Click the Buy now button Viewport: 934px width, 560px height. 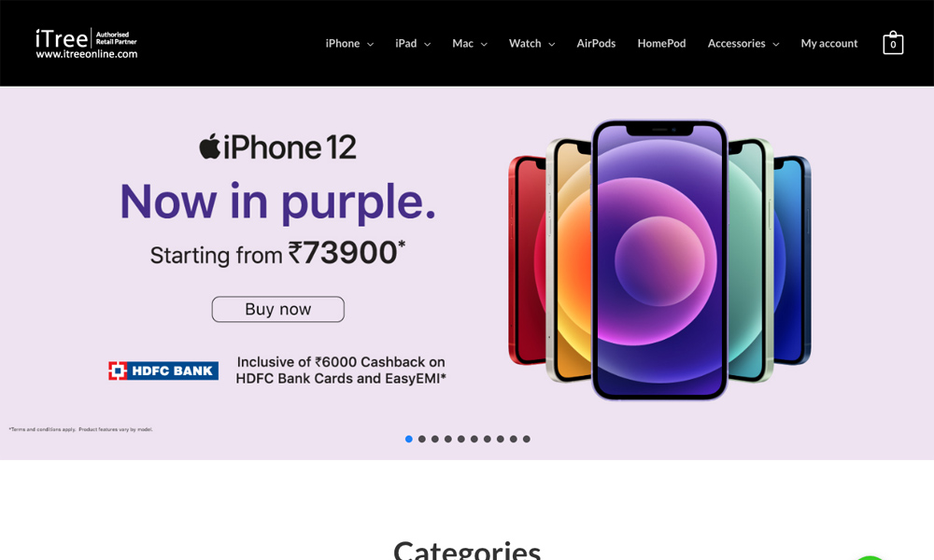coord(278,310)
